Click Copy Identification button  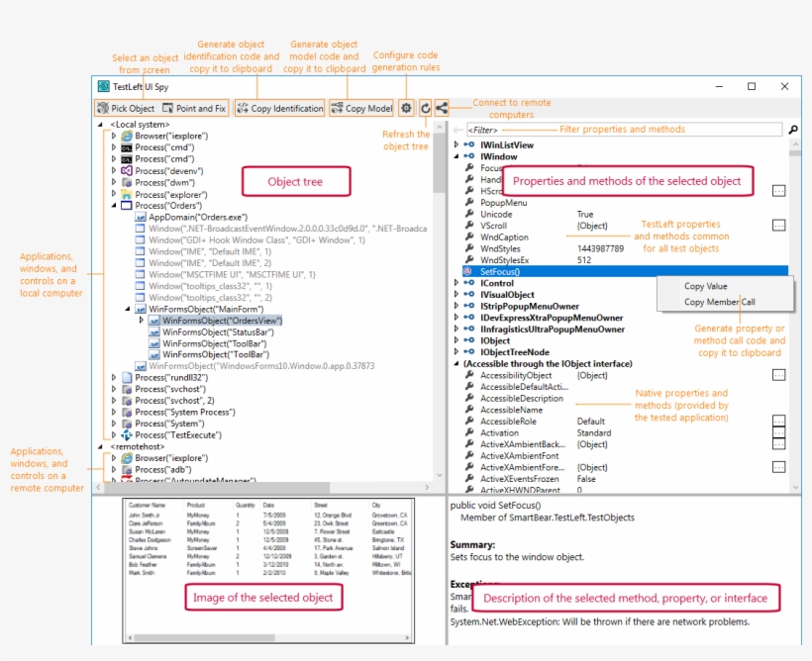pos(279,108)
